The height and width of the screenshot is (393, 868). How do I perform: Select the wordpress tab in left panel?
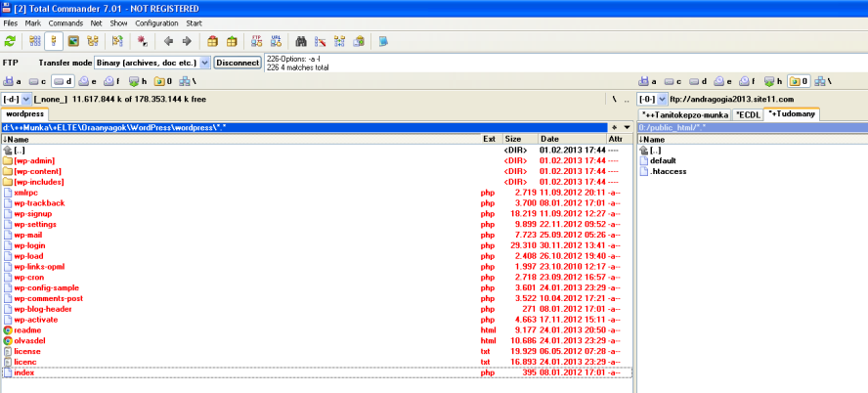tap(24, 114)
